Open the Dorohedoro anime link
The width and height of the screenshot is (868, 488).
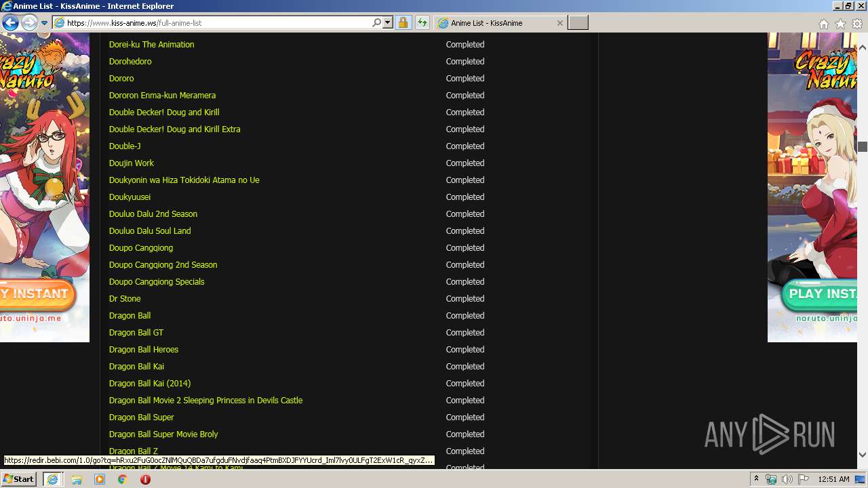tap(130, 62)
